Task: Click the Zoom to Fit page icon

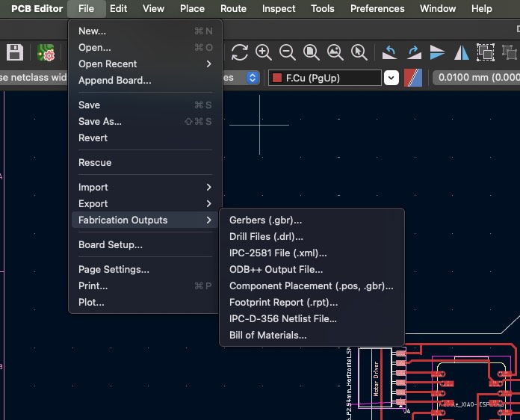Action: point(311,52)
